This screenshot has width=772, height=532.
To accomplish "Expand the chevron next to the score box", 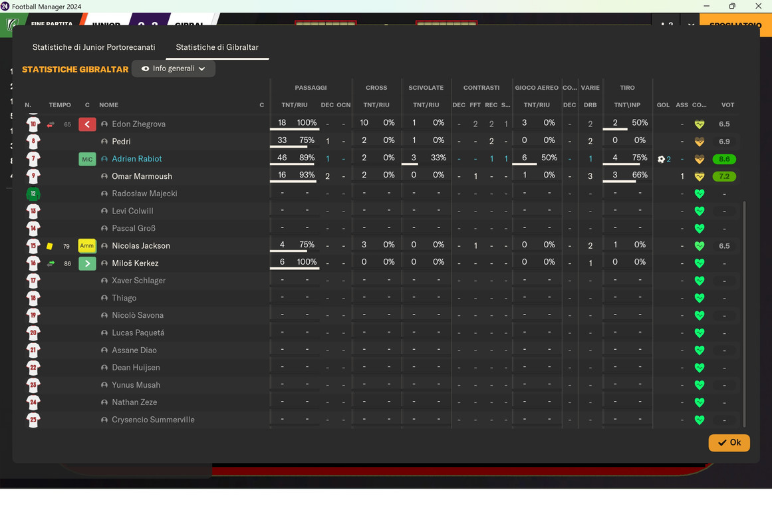I will (691, 24).
